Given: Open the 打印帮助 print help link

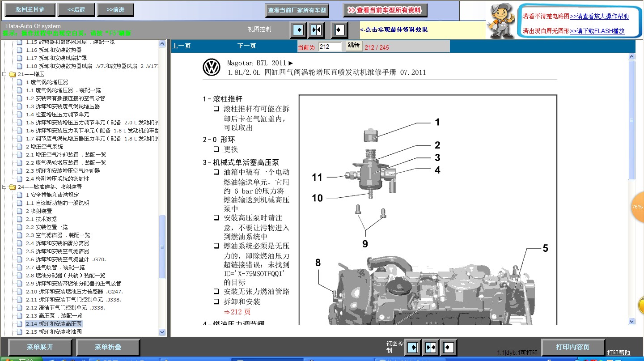Looking at the screenshot, I should 619,353.
